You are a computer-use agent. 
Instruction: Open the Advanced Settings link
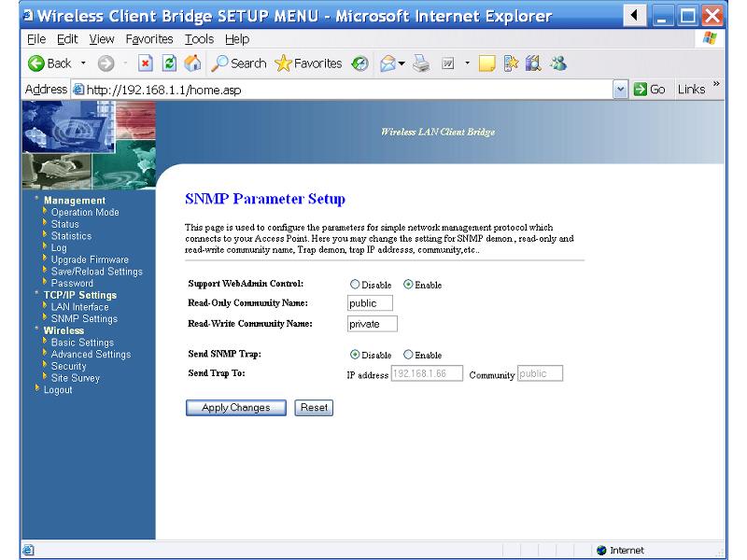pyautogui.click(x=91, y=355)
